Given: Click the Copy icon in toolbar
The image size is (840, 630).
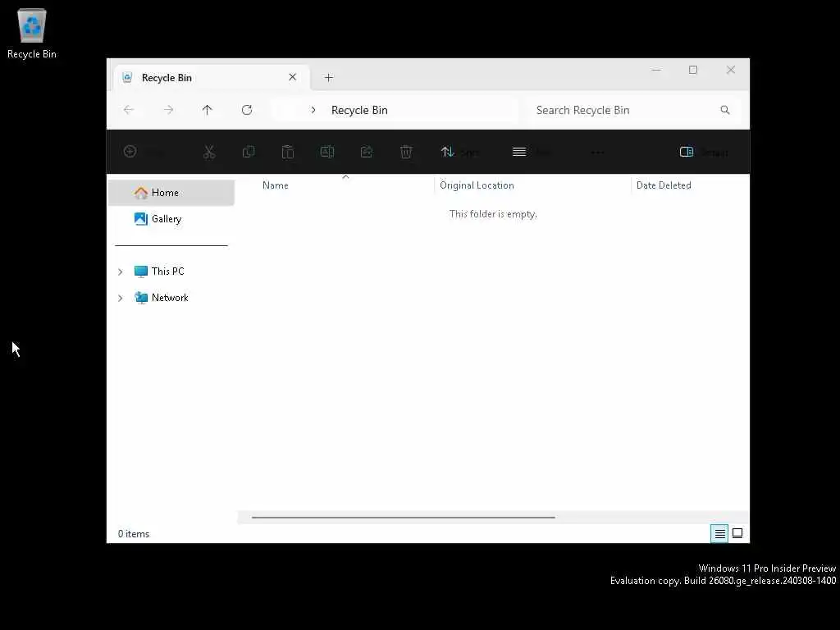Looking at the screenshot, I should pos(249,152).
